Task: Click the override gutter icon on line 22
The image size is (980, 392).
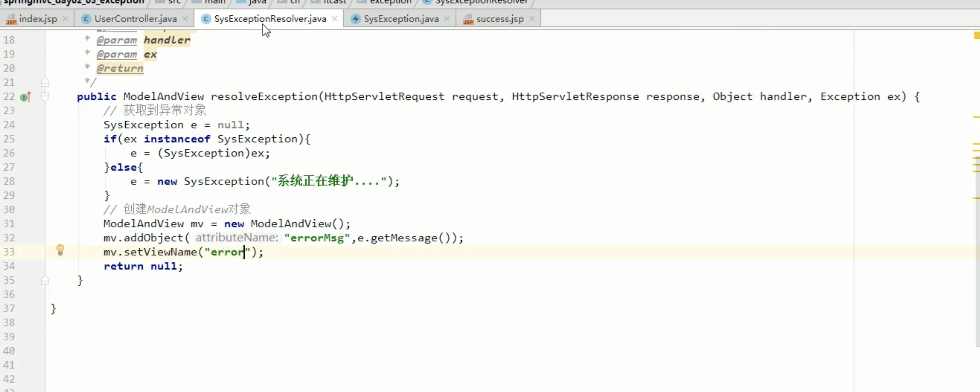Action: pos(25,97)
